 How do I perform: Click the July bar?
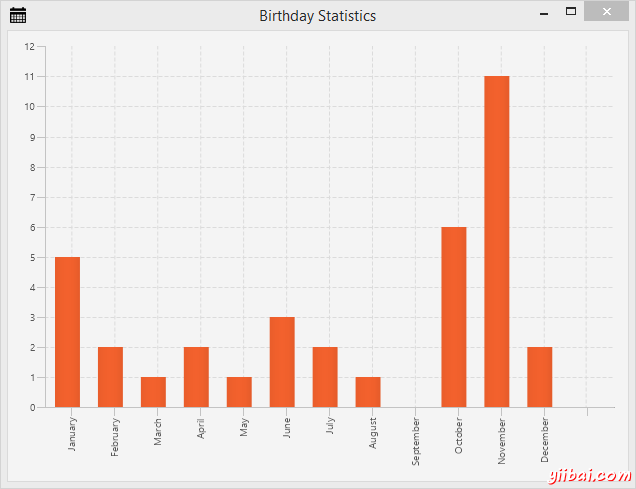(x=325, y=377)
